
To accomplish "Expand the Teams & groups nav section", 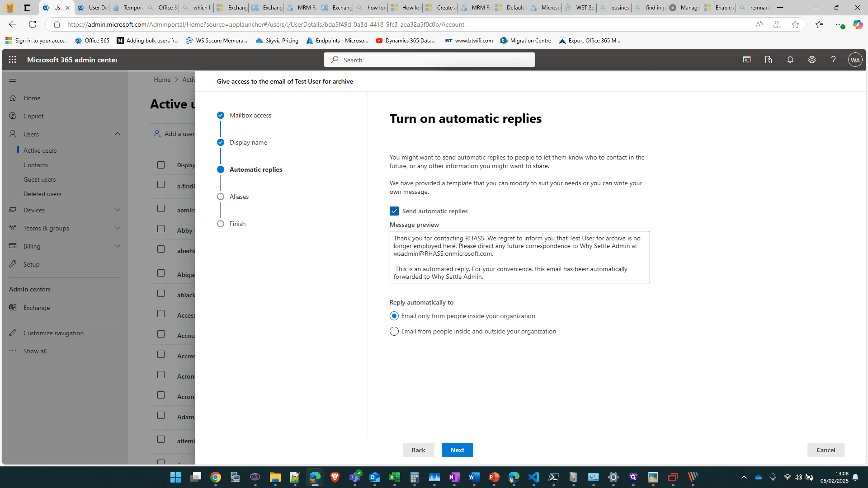I will [118, 228].
